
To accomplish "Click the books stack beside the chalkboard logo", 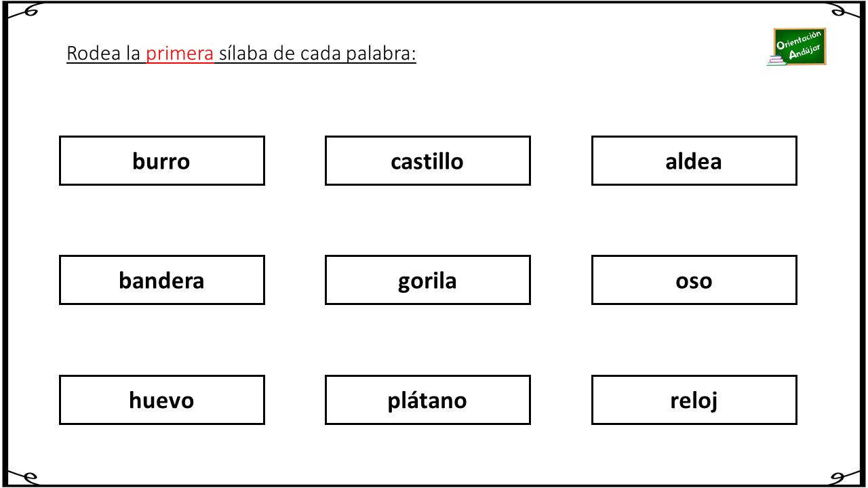I will (x=776, y=60).
